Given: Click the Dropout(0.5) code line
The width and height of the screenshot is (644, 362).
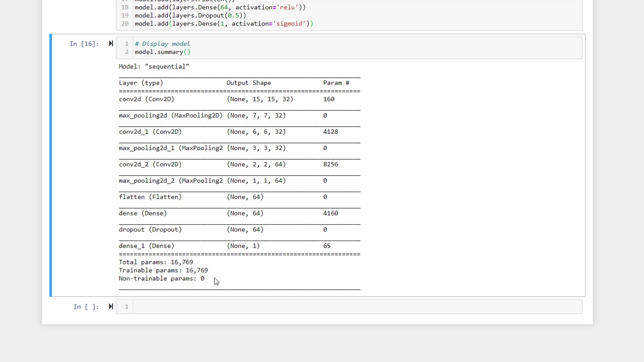Looking at the screenshot, I should (190, 15).
